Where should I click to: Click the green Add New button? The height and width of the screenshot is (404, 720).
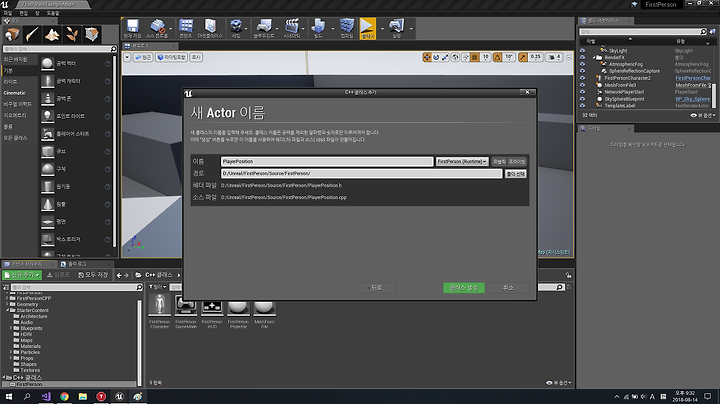pos(22,275)
